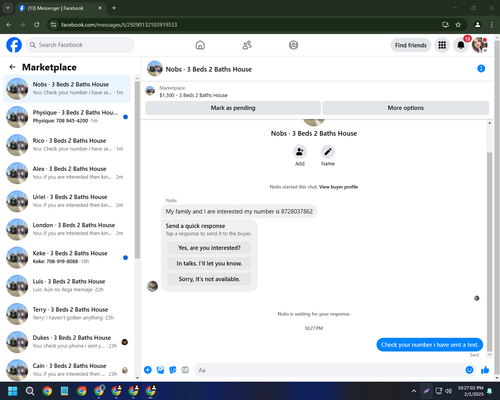The width and height of the screenshot is (500, 400).
Task: Choose a sticker icon in composer
Action: [173, 370]
